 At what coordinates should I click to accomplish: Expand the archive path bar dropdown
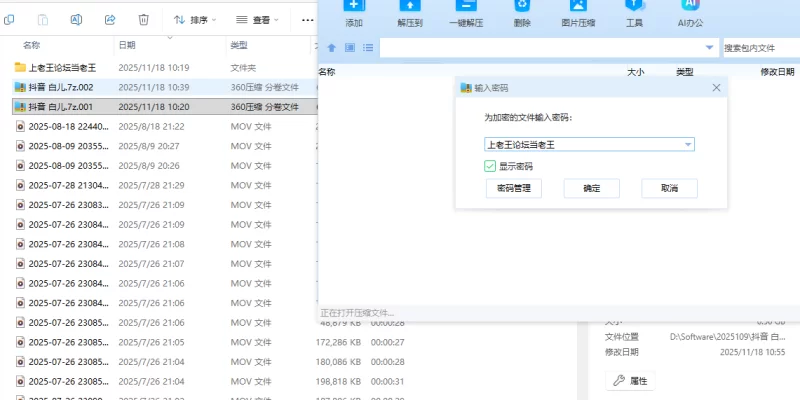click(x=709, y=47)
